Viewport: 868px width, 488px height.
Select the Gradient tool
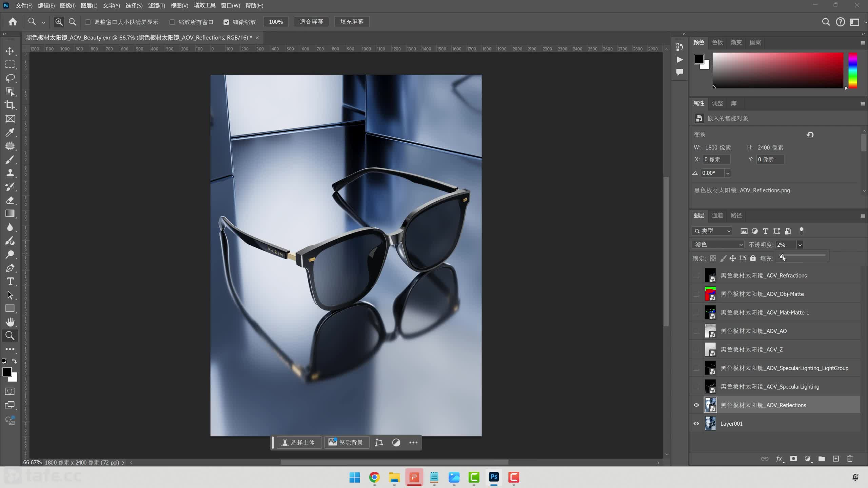coord(10,213)
